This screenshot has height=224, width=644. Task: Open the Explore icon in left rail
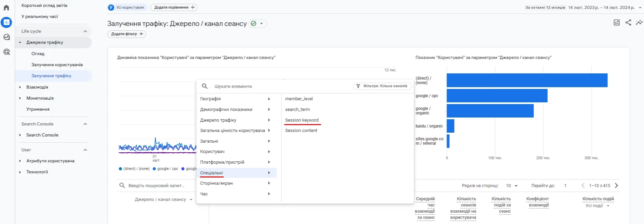pyautogui.click(x=6, y=37)
